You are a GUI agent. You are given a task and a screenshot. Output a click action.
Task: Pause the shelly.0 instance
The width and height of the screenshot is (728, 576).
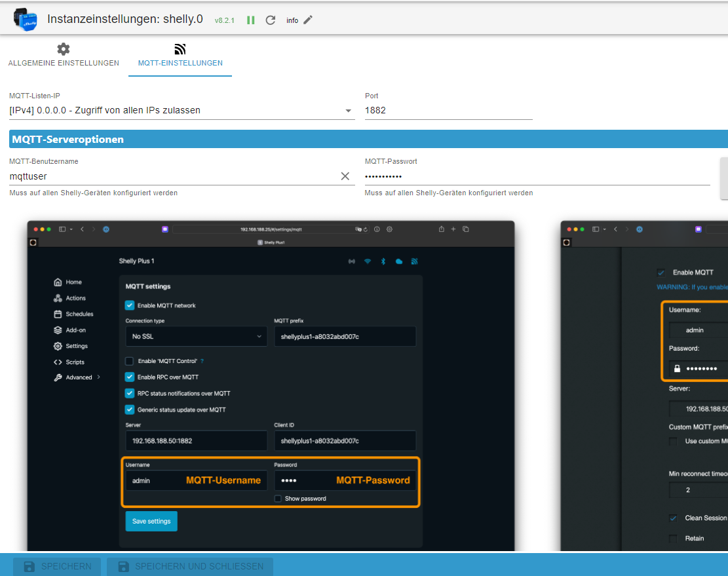[x=251, y=20]
